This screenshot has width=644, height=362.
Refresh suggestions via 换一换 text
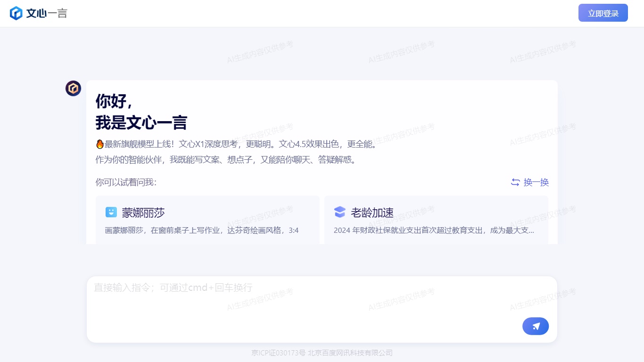[536, 182]
